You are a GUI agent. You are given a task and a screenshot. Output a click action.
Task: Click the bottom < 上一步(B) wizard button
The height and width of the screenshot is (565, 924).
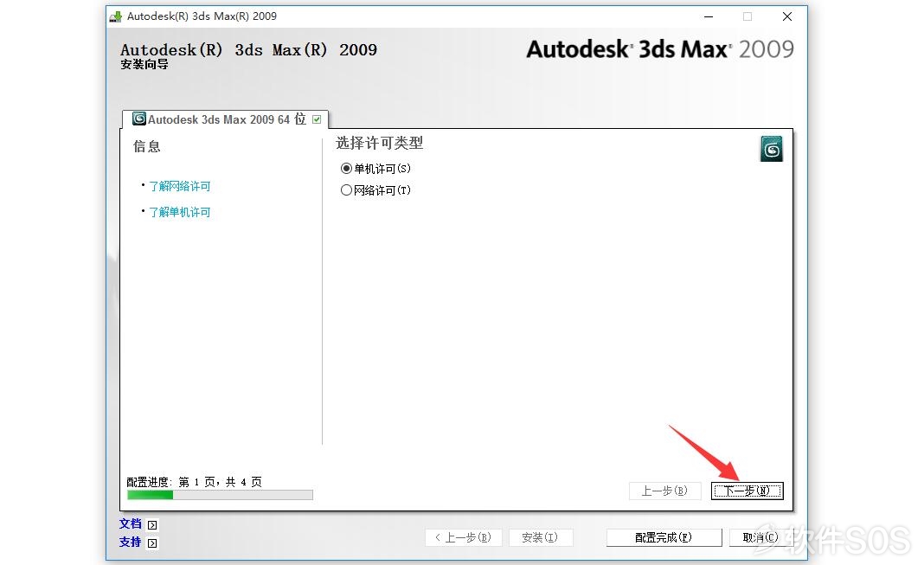(463, 537)
